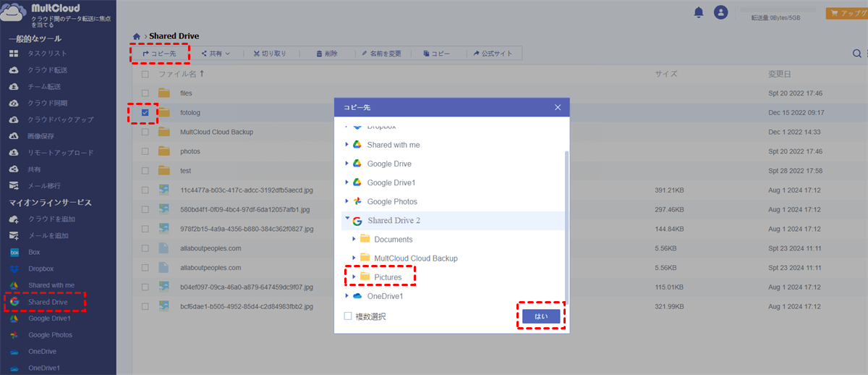Click the dialog vertical scrollbar
Screen dimensions: 868x375
coord(566,228)
